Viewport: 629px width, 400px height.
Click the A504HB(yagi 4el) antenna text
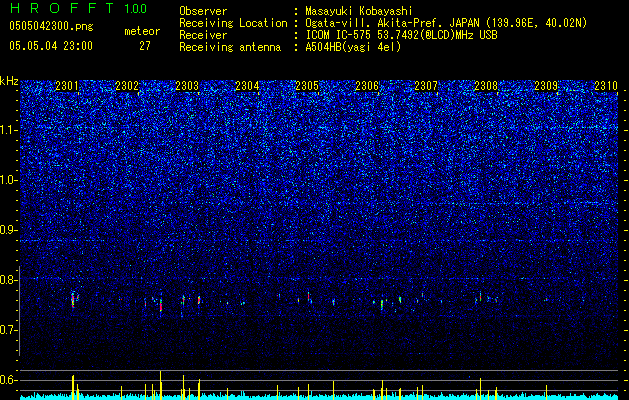pyautogui.click(x=353, y=47)
